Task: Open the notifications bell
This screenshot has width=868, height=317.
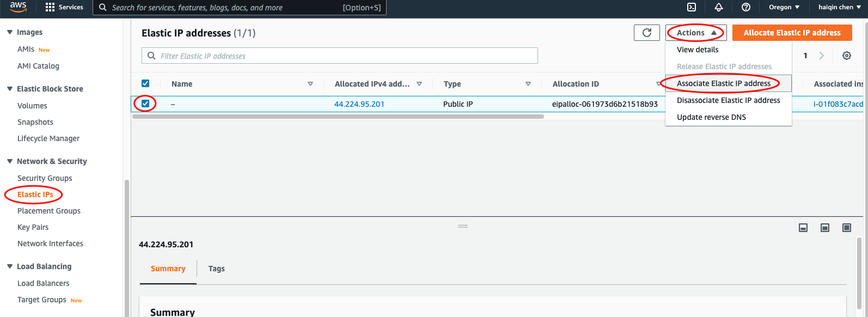Action: [719, 7]
